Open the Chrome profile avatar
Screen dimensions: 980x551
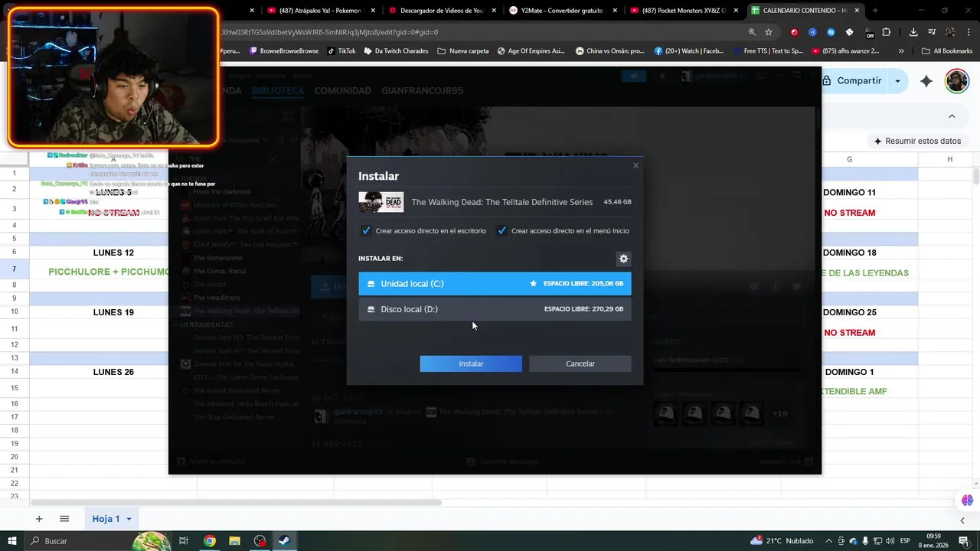950,32
